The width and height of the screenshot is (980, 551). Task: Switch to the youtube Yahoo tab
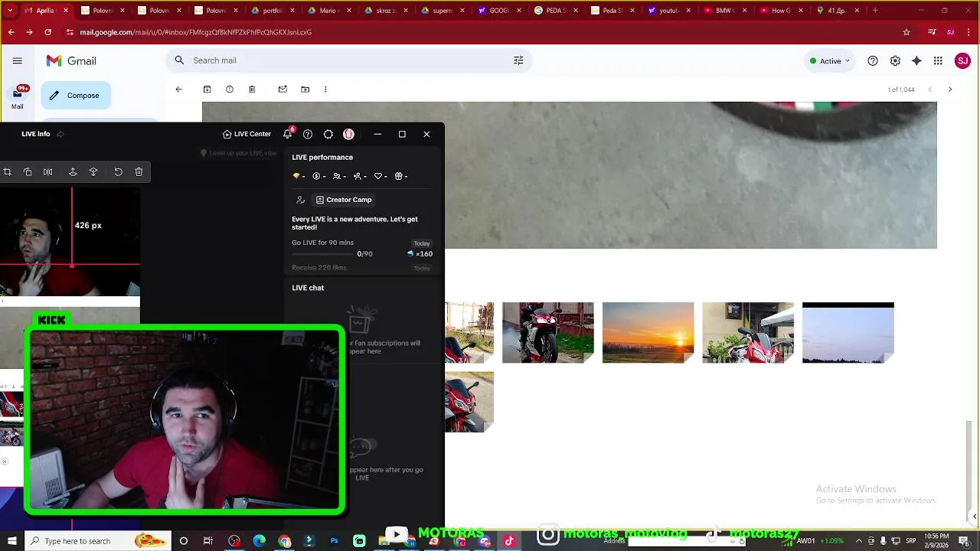[668, 11]
